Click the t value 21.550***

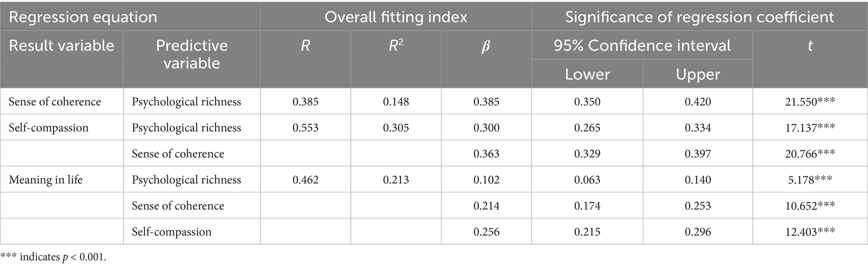[810, 102]
